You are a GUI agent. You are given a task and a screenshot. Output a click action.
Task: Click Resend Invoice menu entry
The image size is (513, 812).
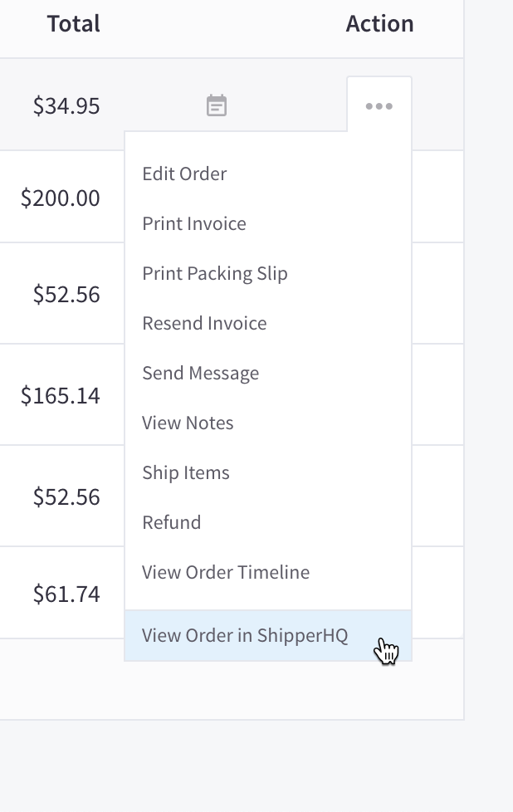pos(204,323)
